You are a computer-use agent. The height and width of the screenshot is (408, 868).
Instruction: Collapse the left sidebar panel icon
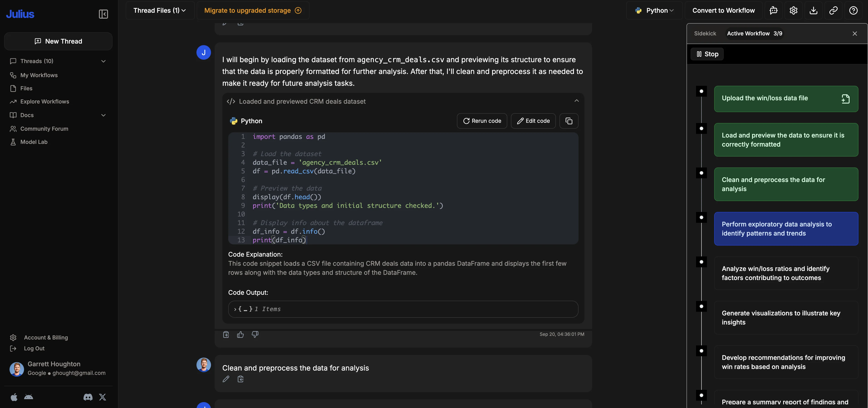click(103, 14)
